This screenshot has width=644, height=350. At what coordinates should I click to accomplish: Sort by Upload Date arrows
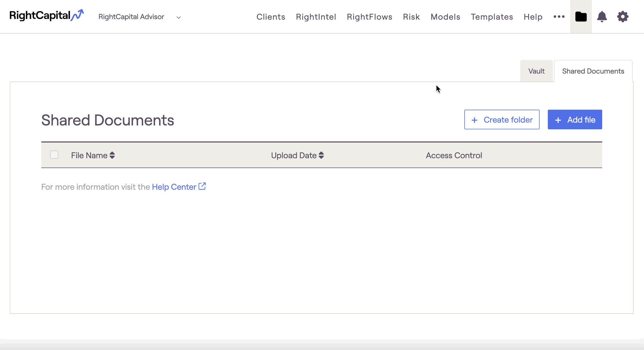point(321,155)
